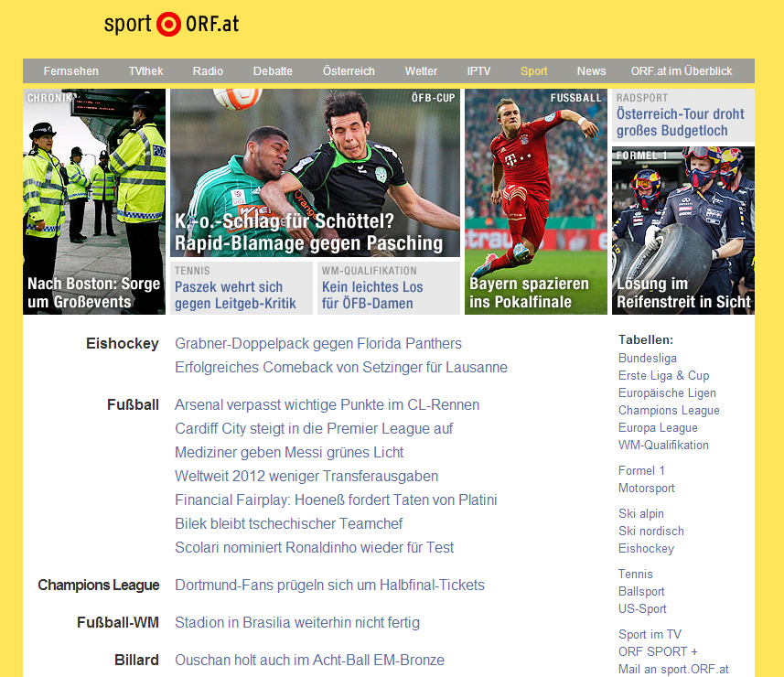Open Scolari nominiert Ronaldinho article

(314, 547)
